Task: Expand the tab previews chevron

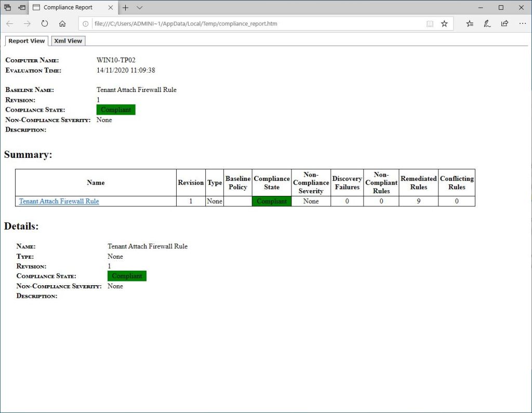Action: pos(139,8)
